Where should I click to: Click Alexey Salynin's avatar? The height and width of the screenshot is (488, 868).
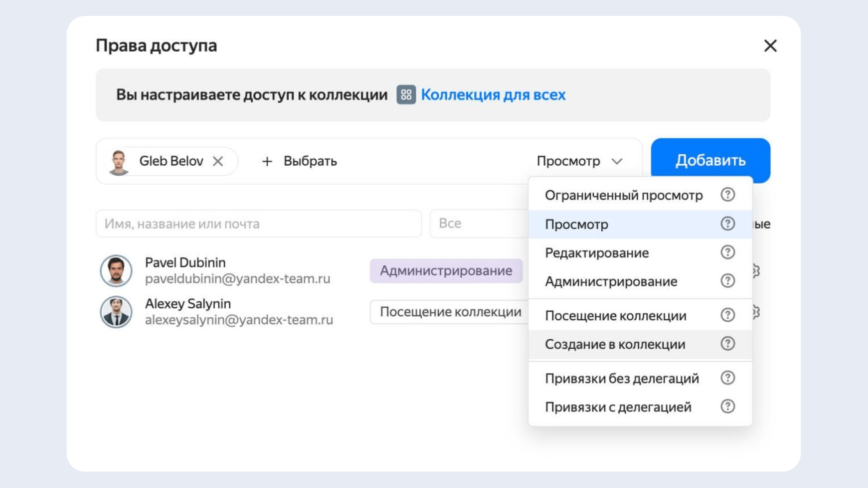tap(116, 312)
